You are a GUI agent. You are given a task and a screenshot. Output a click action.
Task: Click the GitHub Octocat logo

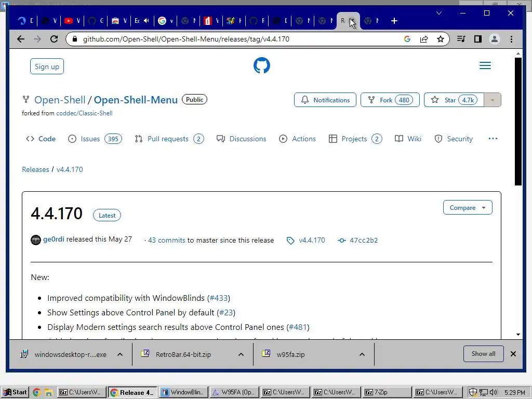pos(262,65)
